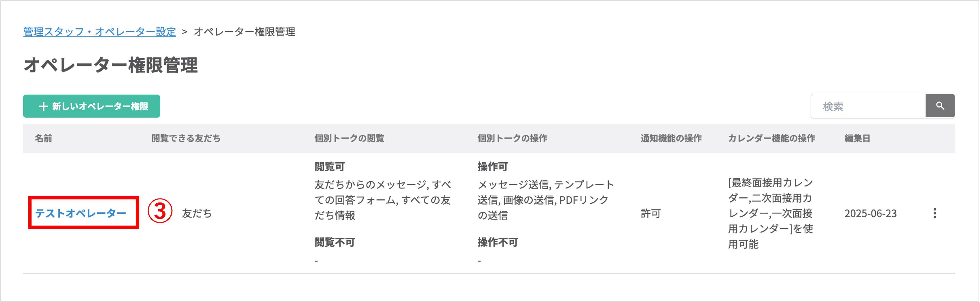Click the 名前 column header
Image resolution: width=980 pixels, height=302 pixels.
pos(43,138)
